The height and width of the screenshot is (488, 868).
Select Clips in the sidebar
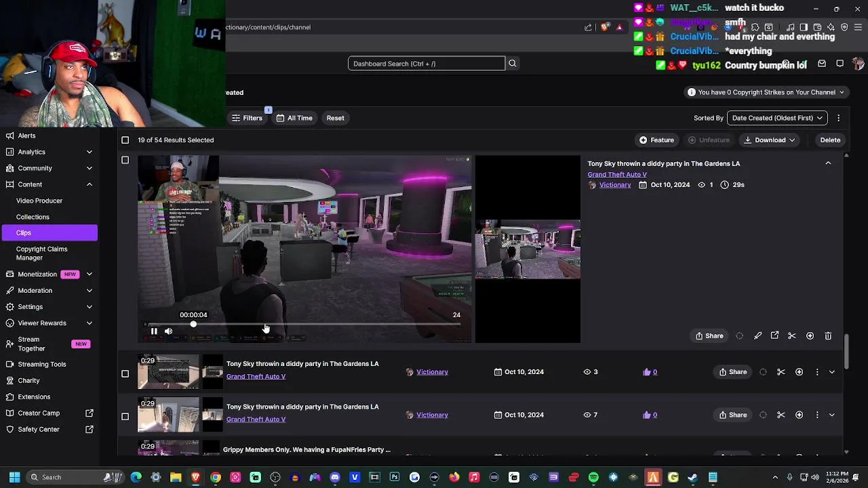tap(50, 233)
